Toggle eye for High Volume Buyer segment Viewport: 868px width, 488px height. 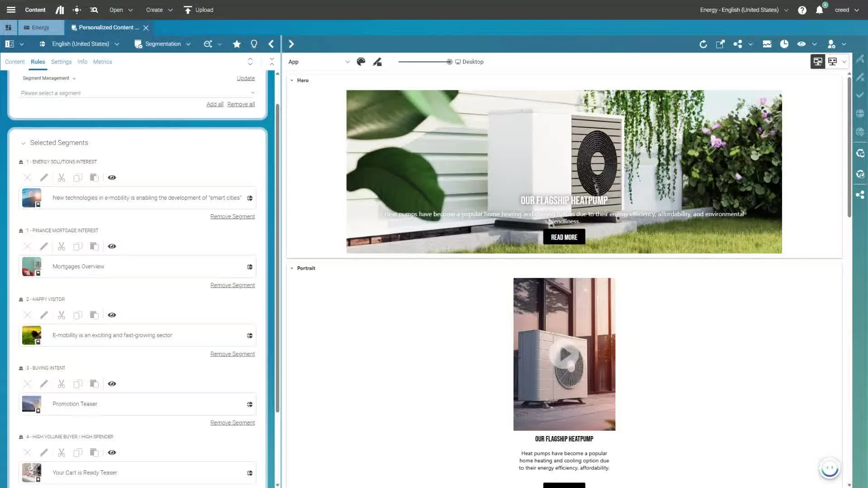pos(112,452)
